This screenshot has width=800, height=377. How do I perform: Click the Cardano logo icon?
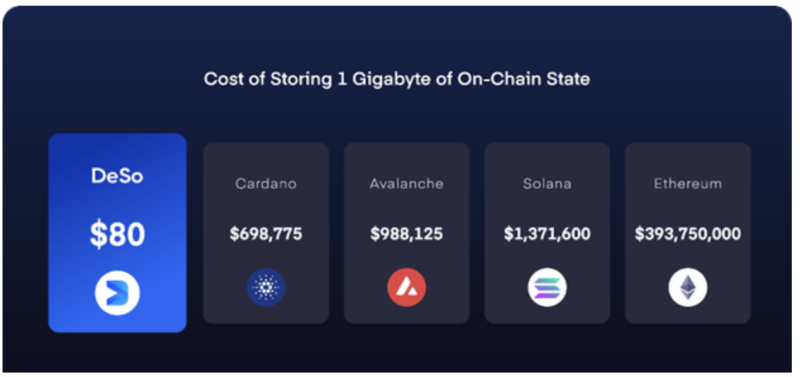[266, 287]
